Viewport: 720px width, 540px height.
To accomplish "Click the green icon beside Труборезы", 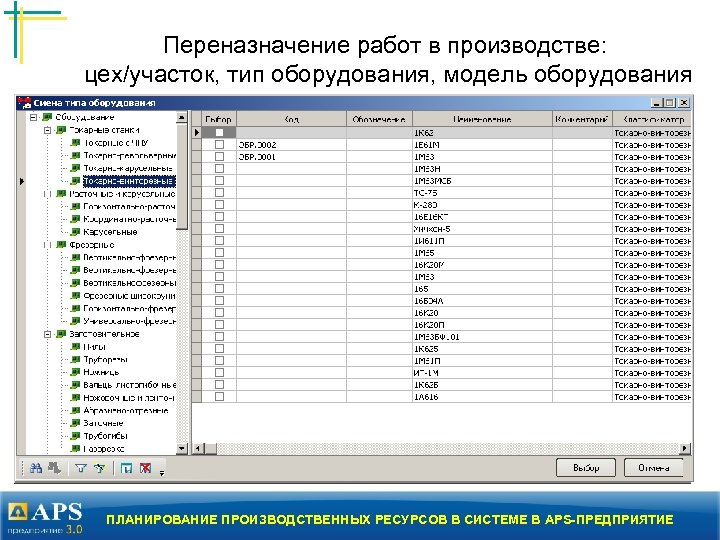I will (x=75, y=360).
